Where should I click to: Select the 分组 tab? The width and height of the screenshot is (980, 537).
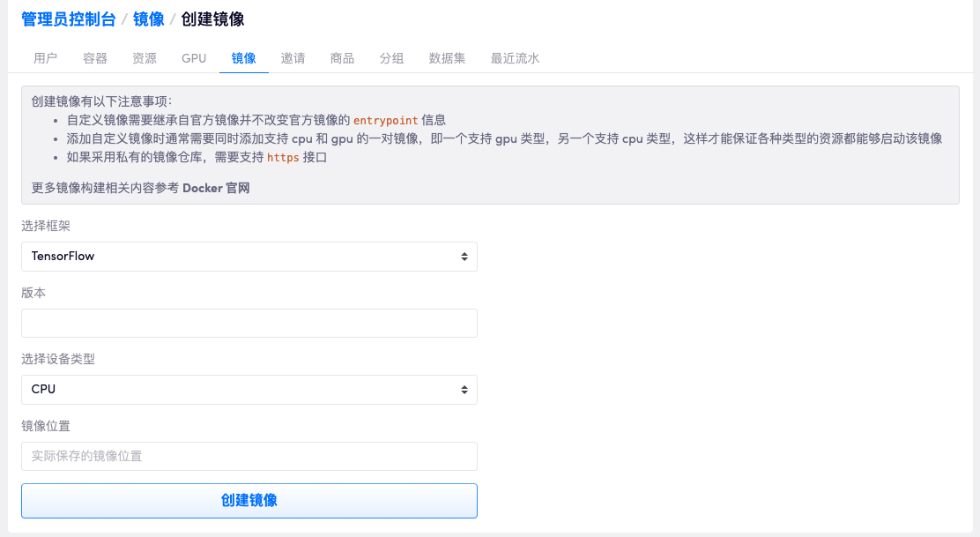point(392,58)
